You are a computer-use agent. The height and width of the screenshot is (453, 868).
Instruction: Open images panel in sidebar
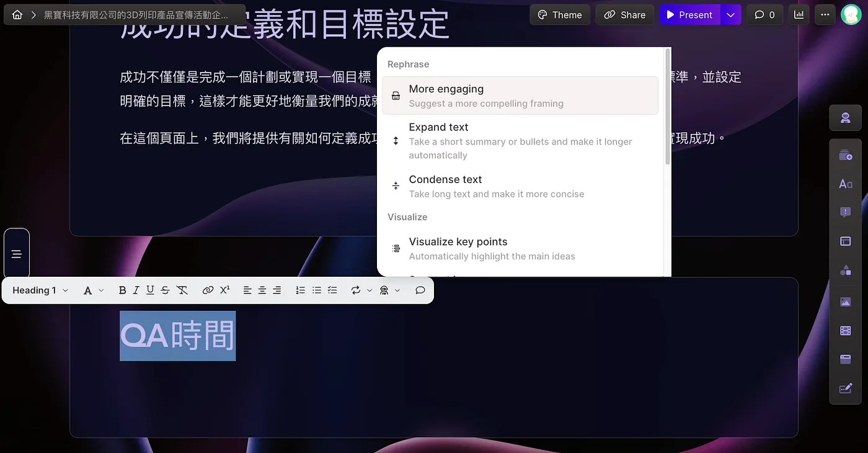click(x=846, y=302)
